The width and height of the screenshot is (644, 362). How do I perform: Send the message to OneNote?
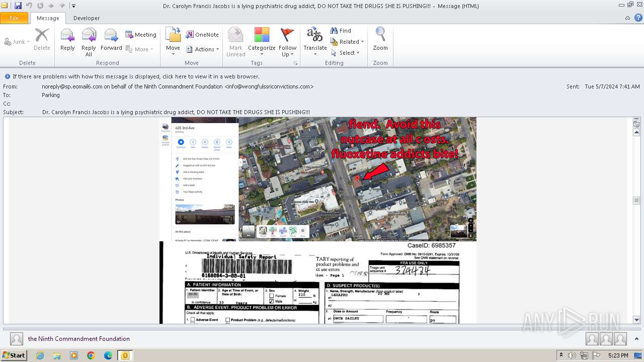[x=202, y=35]
